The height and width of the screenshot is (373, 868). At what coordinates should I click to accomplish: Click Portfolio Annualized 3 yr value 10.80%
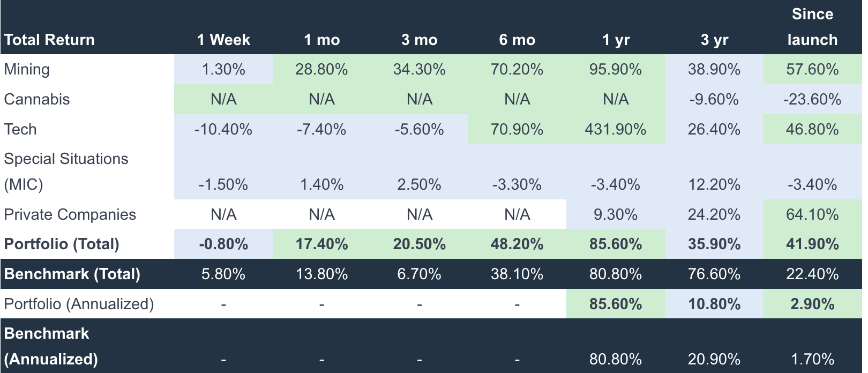point(714,304)
